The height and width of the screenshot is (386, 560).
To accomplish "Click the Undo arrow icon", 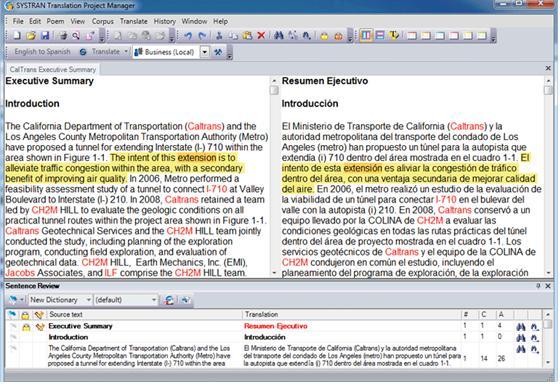I will (188, 36).
